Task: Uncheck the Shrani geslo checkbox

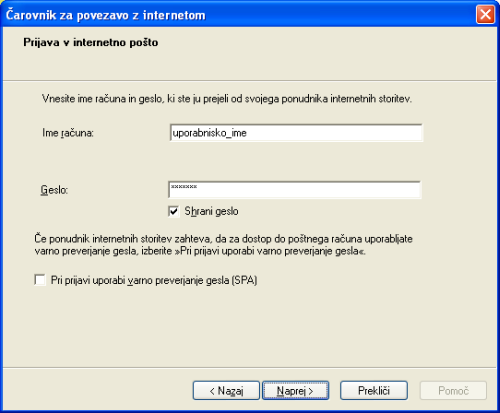Action: tap(174, 211)
